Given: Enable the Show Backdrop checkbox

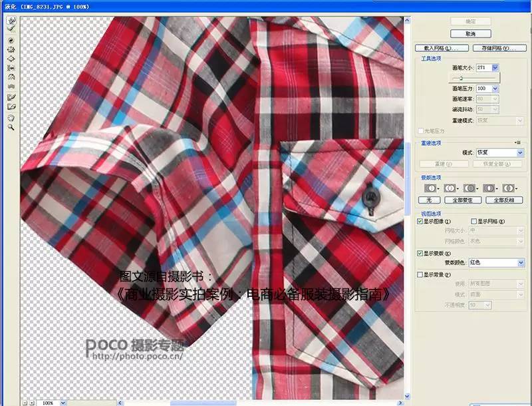Looking at the screenshot, I should point(420,274).
